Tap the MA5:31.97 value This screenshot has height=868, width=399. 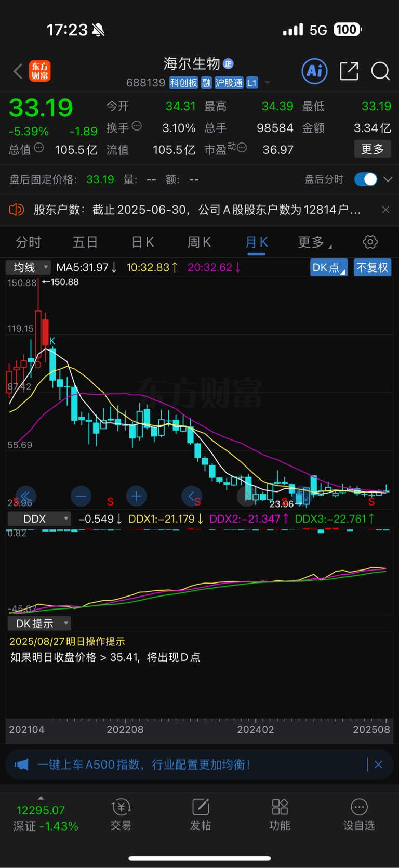pyautogui.click(x=86, y=267)
